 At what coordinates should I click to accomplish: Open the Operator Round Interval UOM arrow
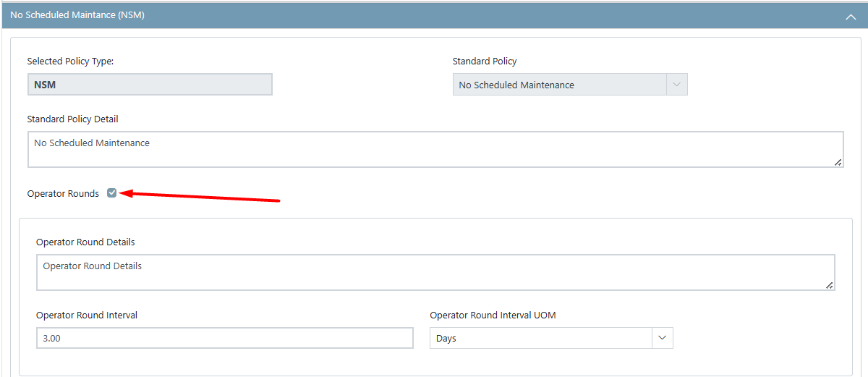pos(663,338)
